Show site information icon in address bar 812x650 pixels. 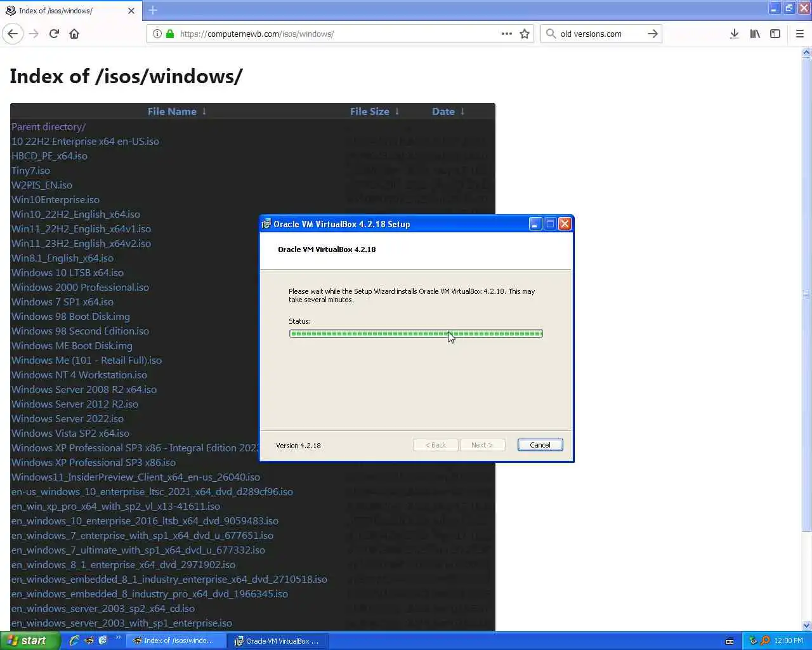click(x=157, y=34)
